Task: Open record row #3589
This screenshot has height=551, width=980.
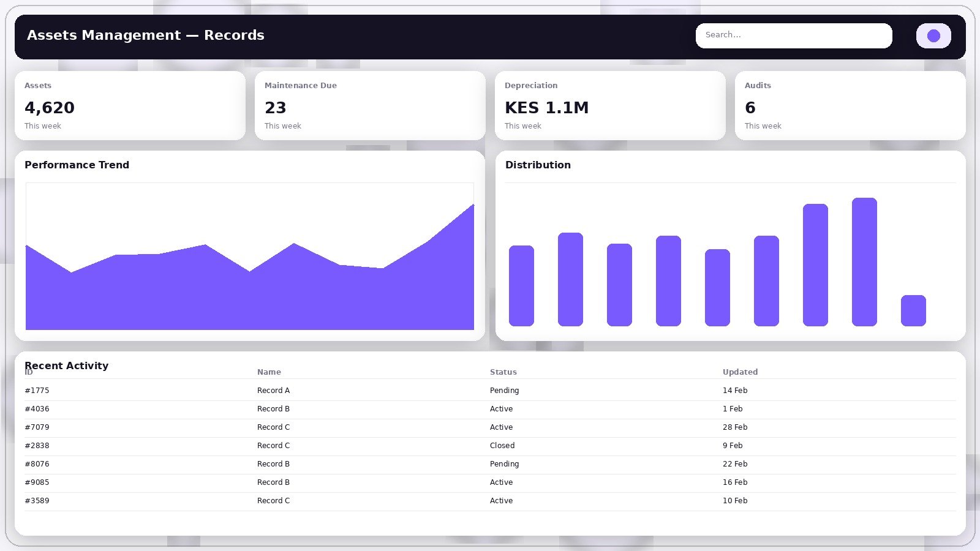Action: point(37,501)
